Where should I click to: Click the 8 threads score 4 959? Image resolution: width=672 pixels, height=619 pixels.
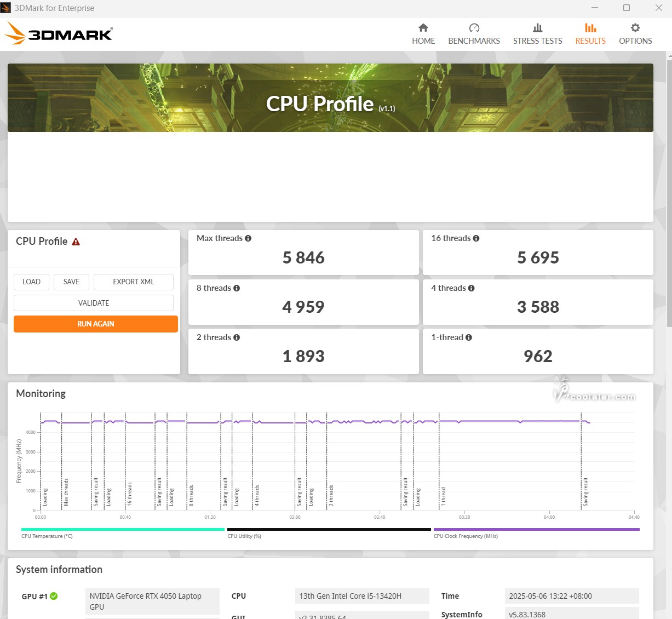[x=303, y=307]
